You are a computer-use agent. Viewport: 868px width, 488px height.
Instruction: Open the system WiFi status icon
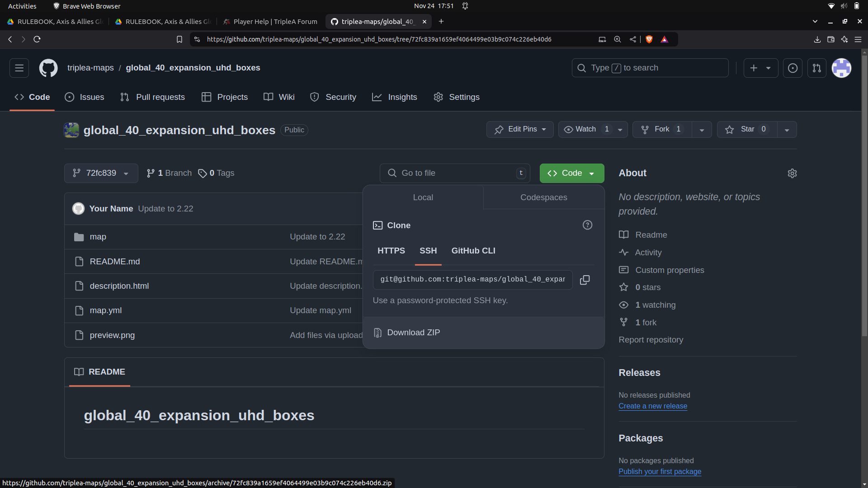coord(831,6)
